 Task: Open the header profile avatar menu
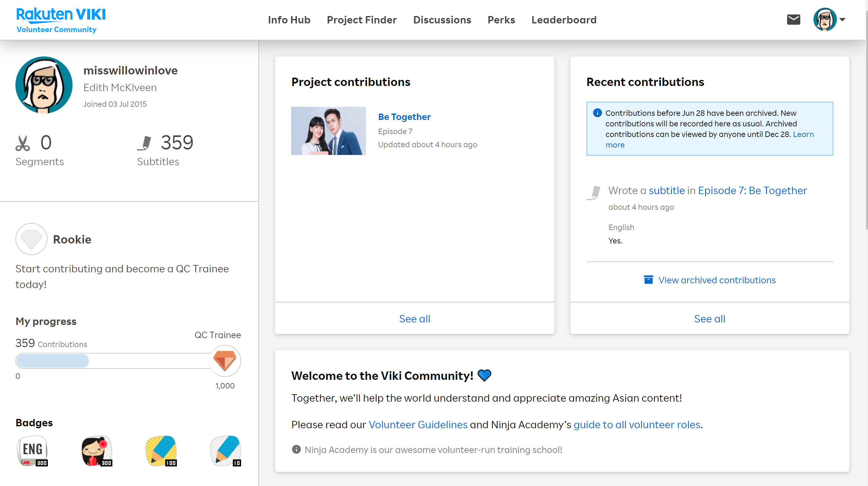(x=824, y=20)
